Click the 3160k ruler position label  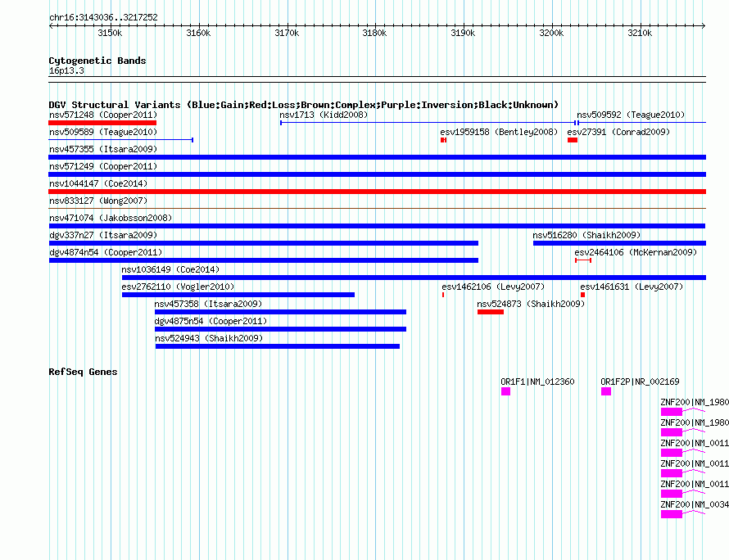(198, 33)
